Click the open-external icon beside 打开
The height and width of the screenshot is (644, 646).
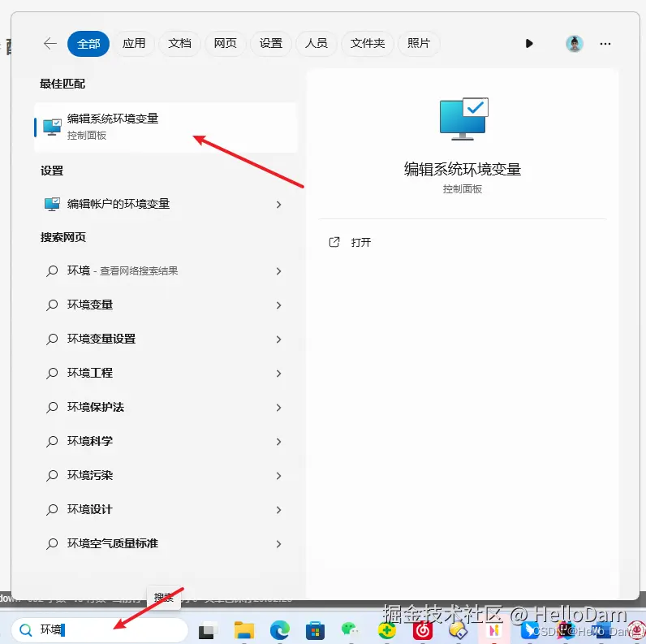click(334, 242)
